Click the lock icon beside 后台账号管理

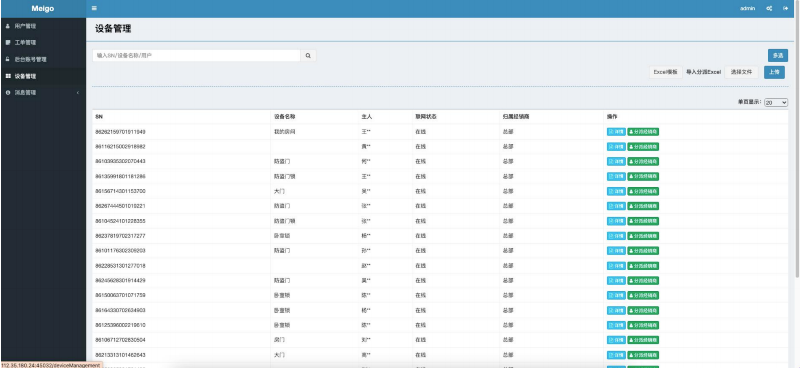pyautogui.click(x=8, y=59)
